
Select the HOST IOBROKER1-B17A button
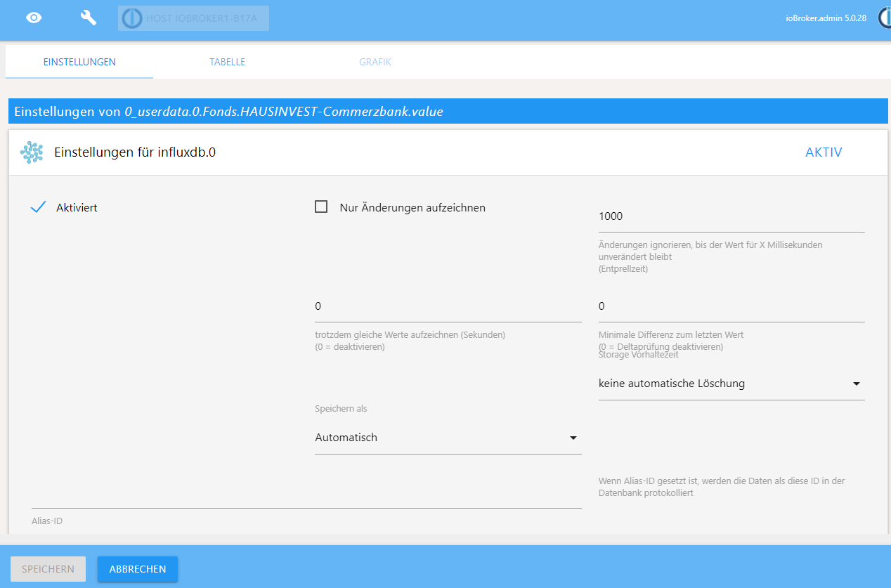click(193, 18)
